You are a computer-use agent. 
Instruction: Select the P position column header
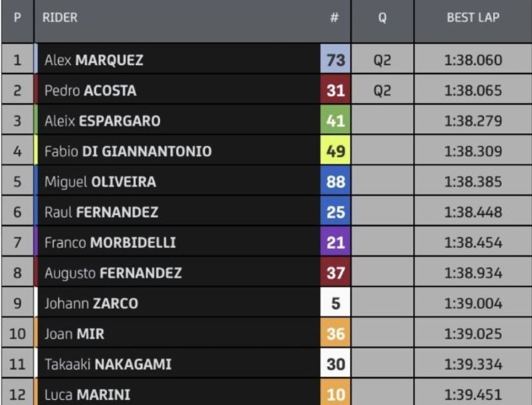tap(18, 18)
